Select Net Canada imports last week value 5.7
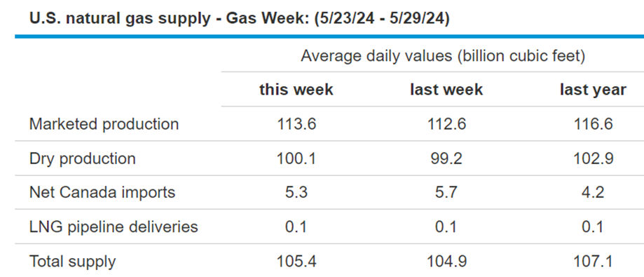This screenshot has height=277, width=644. (446, 192)
